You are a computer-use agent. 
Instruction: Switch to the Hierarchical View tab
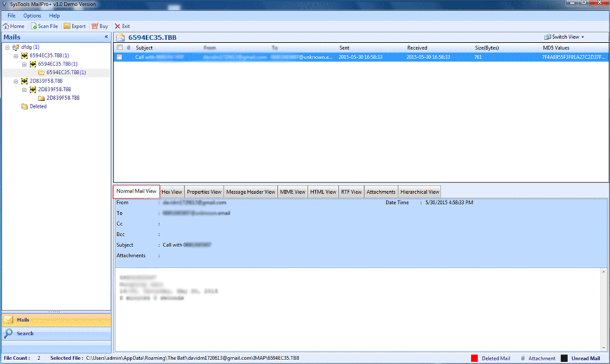click(420, 192)
